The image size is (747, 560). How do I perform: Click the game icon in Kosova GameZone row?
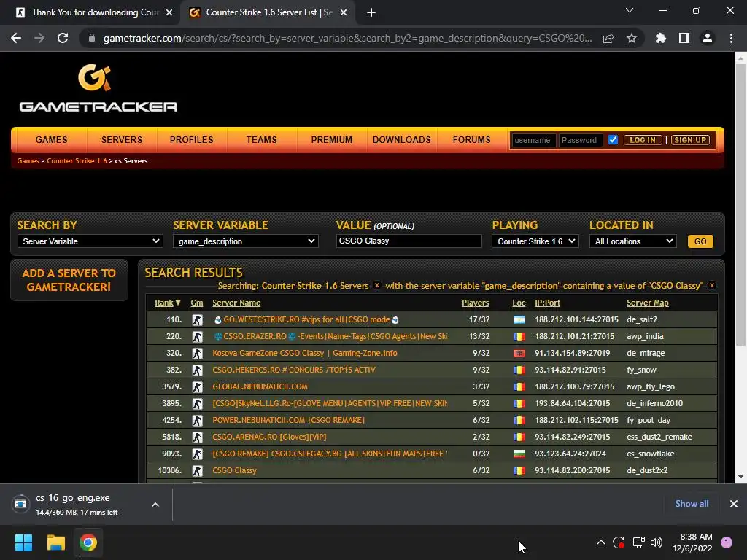coord(197,354)
